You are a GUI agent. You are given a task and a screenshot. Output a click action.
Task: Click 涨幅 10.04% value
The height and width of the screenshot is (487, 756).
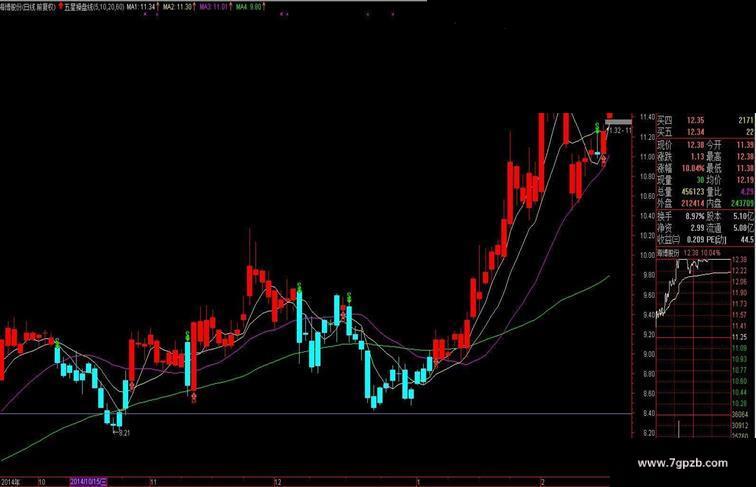(692, 168)
